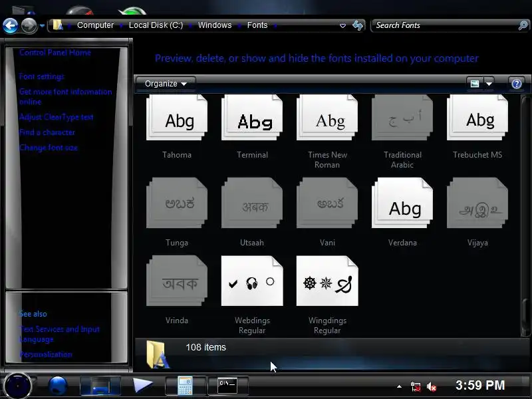Click the Fonts folder icon in address bar

[x=58, y=25]
